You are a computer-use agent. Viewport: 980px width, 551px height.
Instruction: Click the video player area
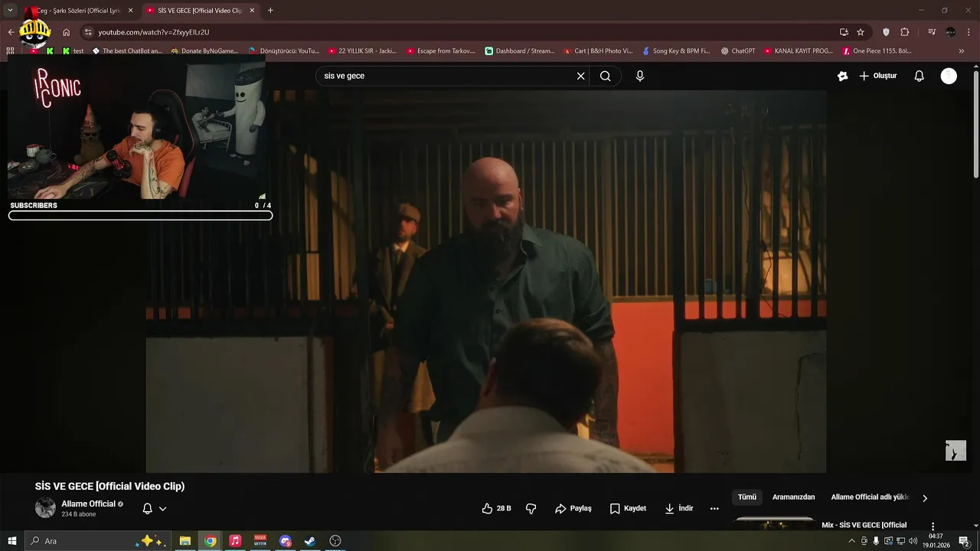coord(486,282)
